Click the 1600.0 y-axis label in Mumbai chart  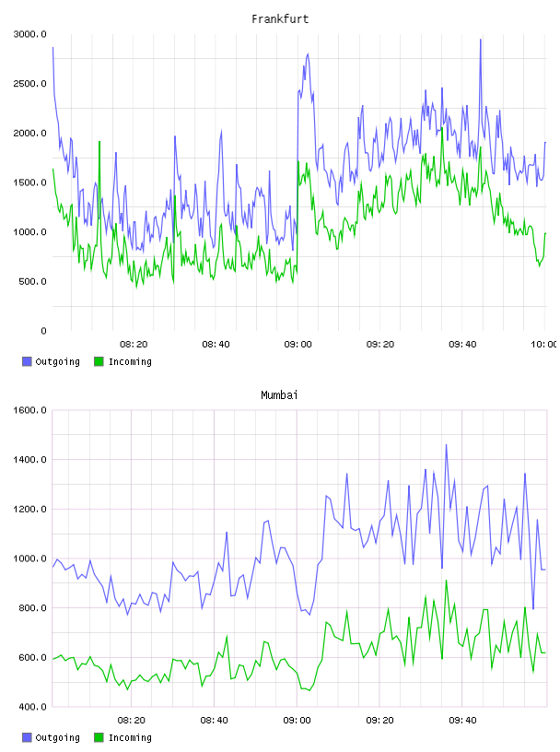pyautogui.click(x=29, y=410)
